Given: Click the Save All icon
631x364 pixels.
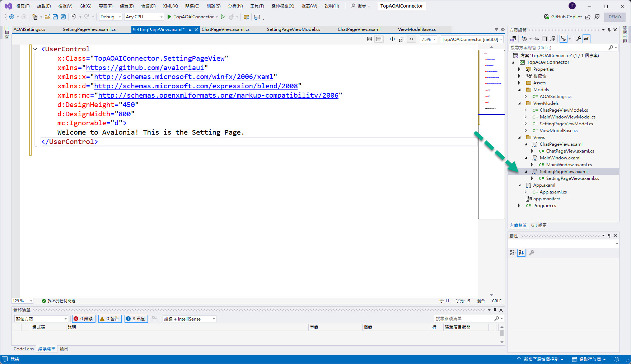Looking at the screenshot, I should (x=63, y=17).
